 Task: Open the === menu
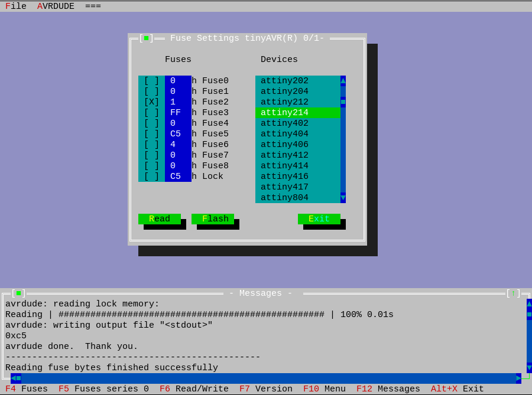[93, 6]
